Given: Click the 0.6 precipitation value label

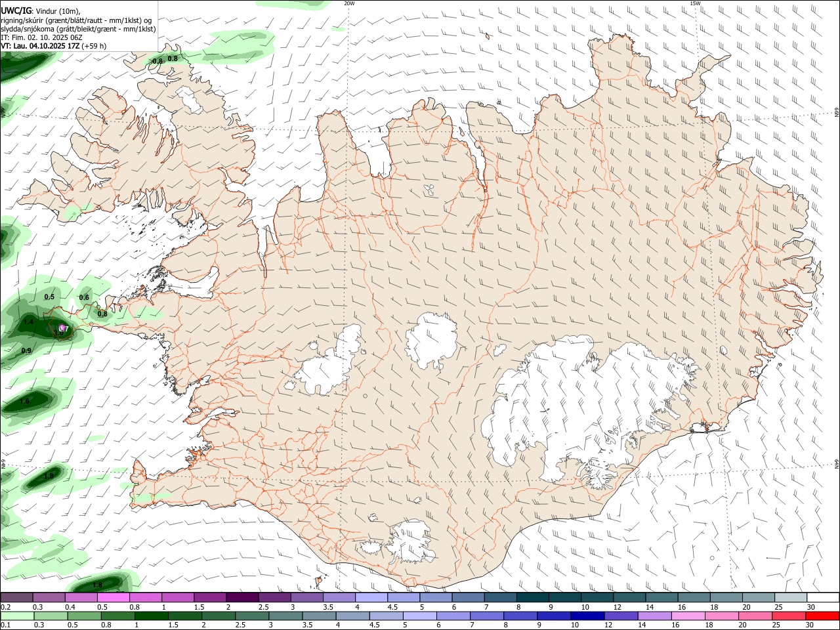Looking at the screenshot, I should [84, 297].
